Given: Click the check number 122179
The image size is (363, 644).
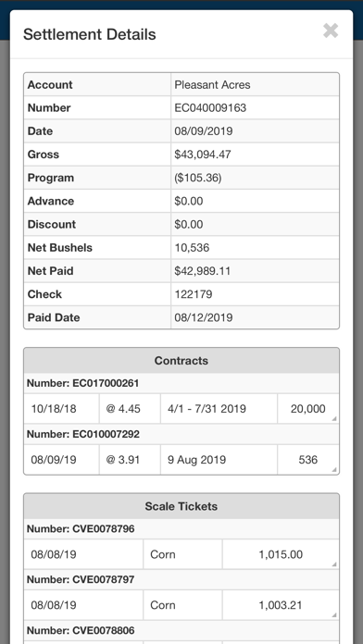Looking at the screenshot, I should pos(194,294).
